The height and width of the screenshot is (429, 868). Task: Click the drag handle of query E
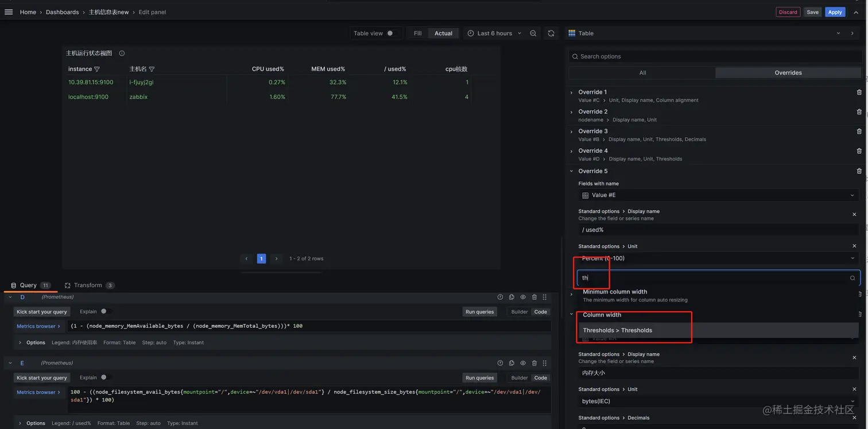click(x=545, y=363)
